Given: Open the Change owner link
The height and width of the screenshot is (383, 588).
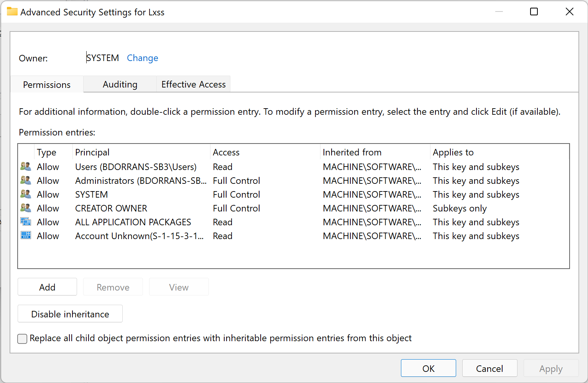Looking at the screenshot, I should coord(142,58).
